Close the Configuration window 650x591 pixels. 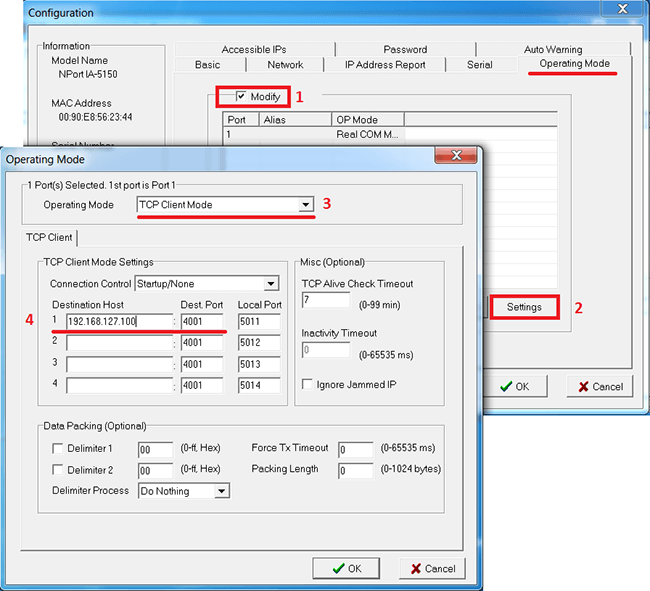(623, 8)
